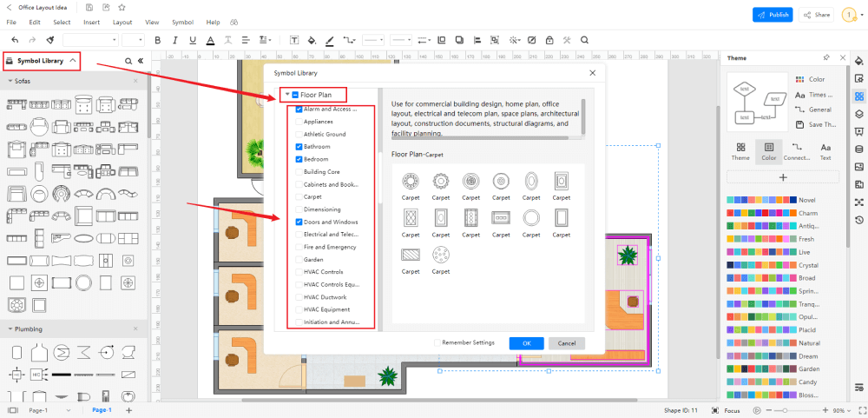The image size is (868, 418).
Task: Collapse the Floor Plan tree node
Action: pos(286,94)
